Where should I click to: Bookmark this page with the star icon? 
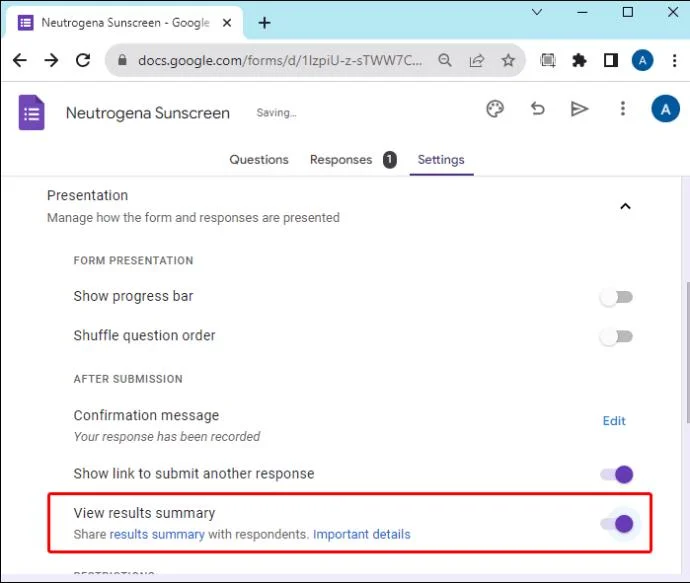coord(508,60)
